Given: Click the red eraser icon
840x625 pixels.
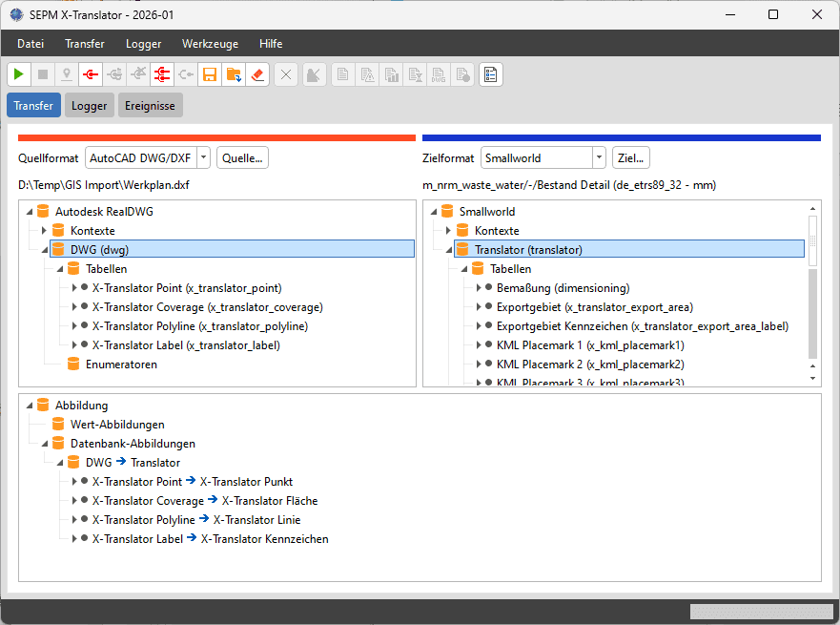Looking at the screenshot, I should tap(257, 74).
